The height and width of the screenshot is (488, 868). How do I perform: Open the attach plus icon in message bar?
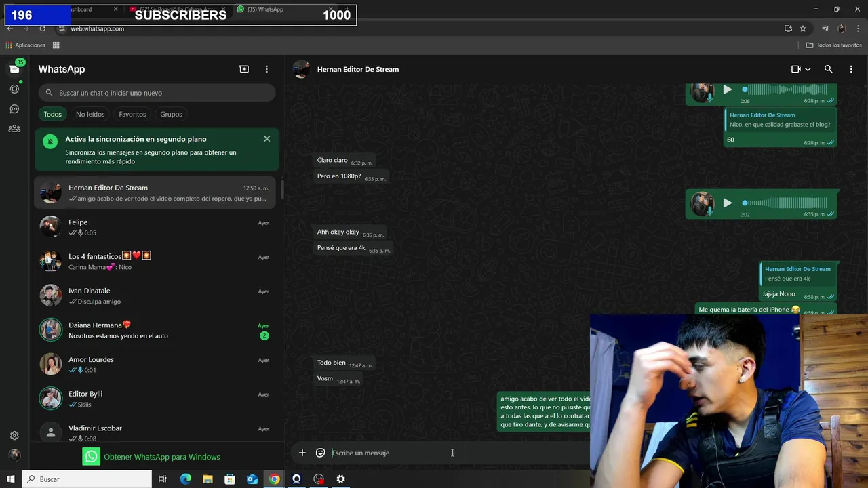[302, 453]
